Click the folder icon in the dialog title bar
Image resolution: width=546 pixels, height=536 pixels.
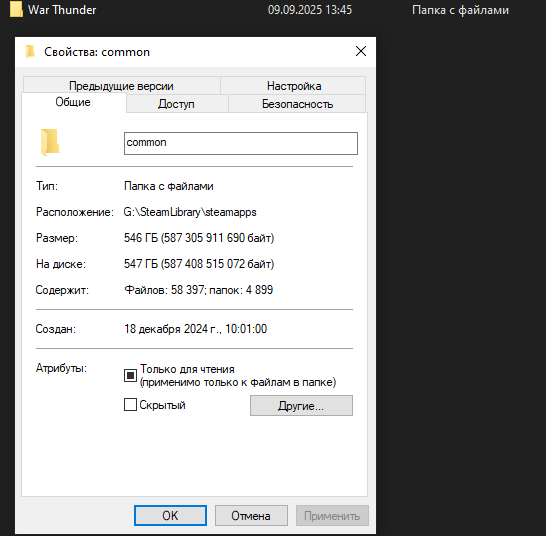coord(30,52)
